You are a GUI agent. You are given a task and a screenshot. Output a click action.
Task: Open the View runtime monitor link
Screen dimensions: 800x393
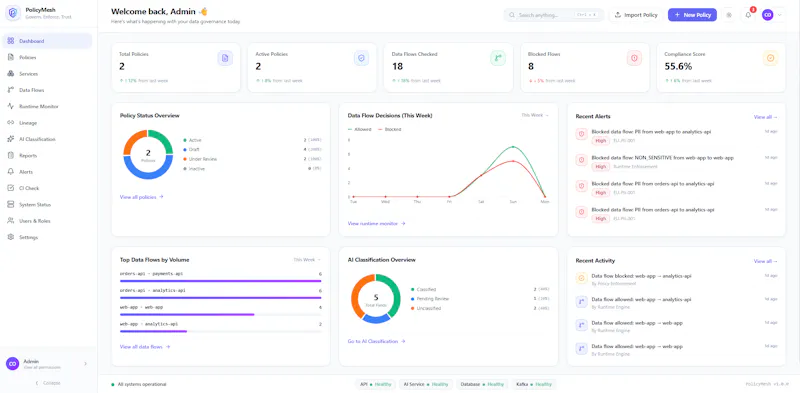[377, 223]
